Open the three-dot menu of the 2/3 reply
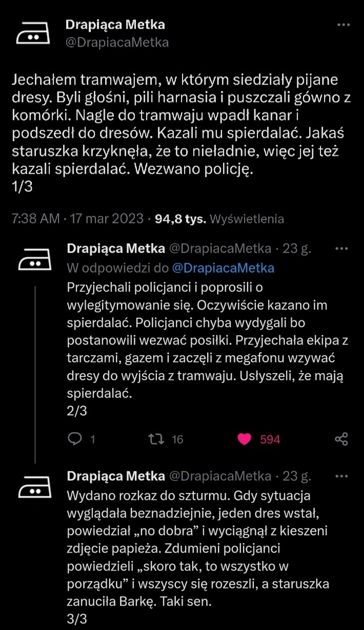Screen dimensions: 364x630 341,249
